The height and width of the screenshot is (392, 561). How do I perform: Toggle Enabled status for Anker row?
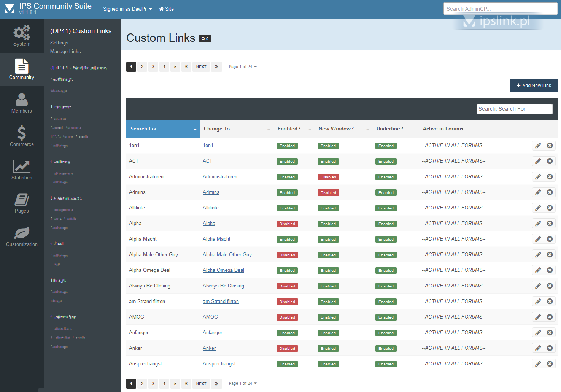287,349
